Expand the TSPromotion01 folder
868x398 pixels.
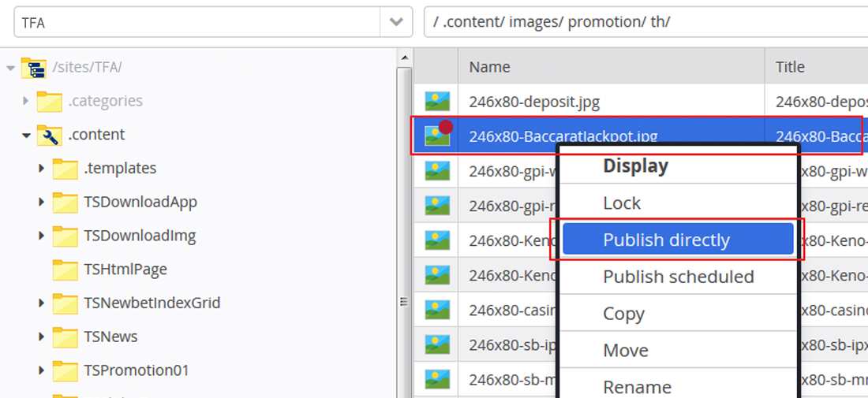click(42, 370)
